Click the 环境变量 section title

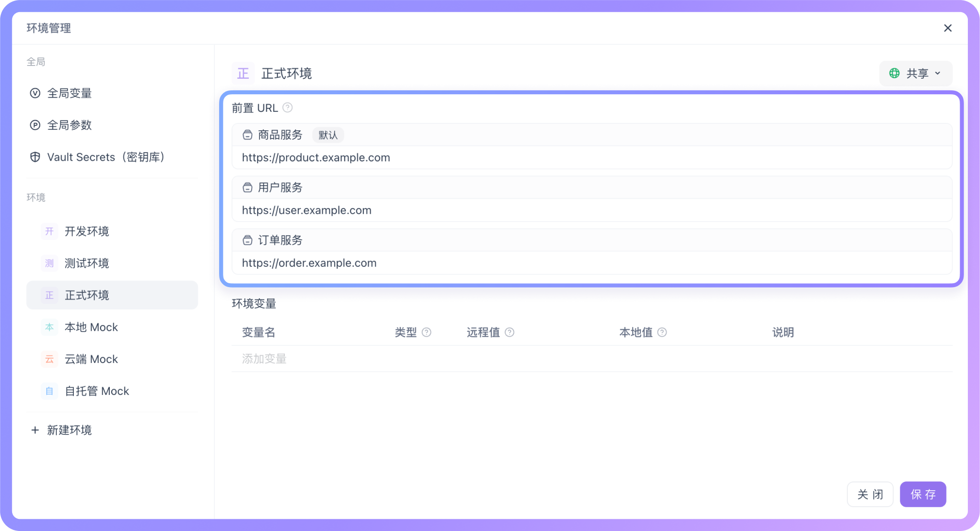[x=254, y=304]
